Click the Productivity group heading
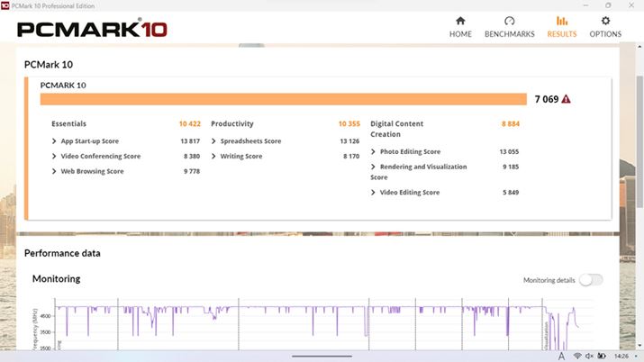This screenshot has width=644, height=362. [231, 123]
